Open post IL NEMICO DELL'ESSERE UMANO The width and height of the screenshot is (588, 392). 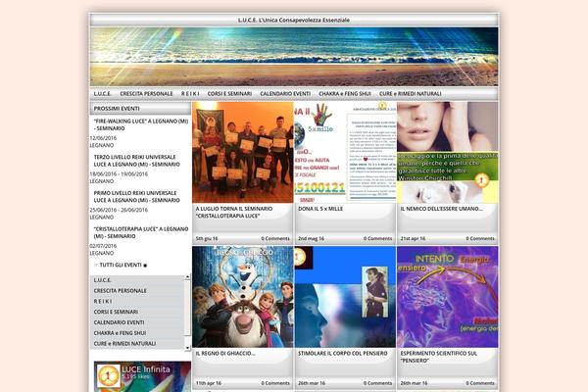coord(441,209)
